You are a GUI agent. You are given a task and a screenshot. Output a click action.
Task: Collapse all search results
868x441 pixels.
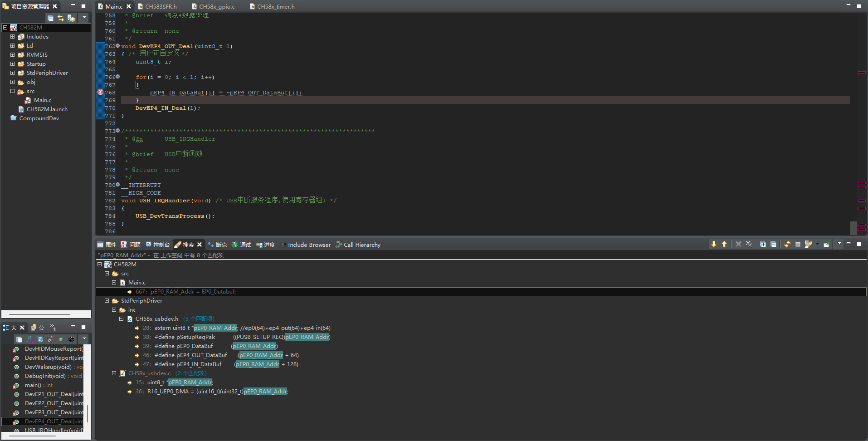point(773,244)
